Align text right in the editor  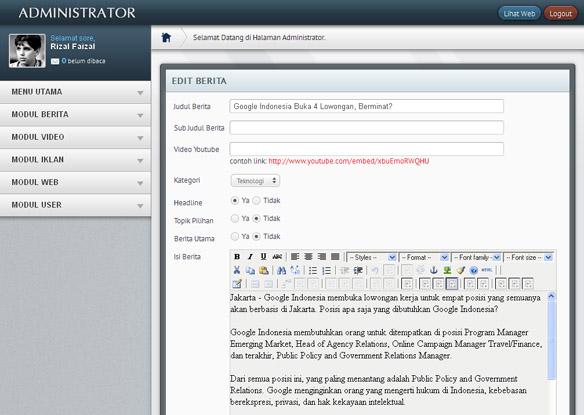pyautogui.click(x=322, y=257)
